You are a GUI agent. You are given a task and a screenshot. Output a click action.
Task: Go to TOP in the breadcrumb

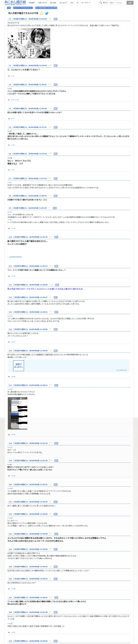(9, 8)
